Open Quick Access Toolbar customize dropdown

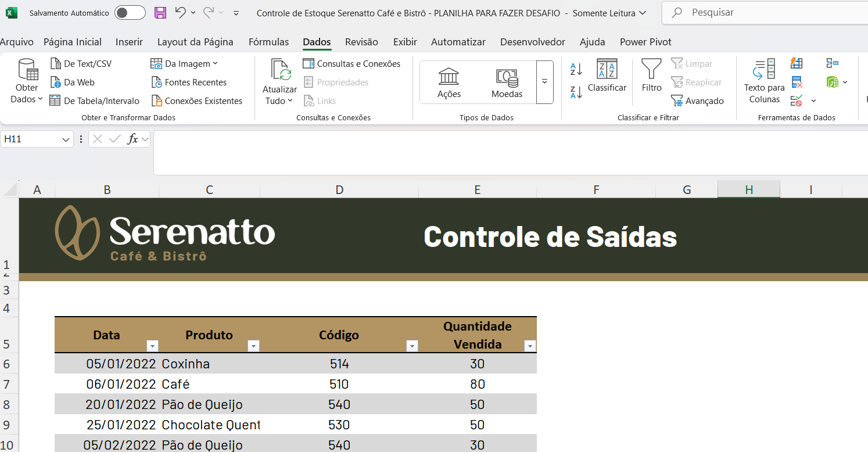pos(235,13)
